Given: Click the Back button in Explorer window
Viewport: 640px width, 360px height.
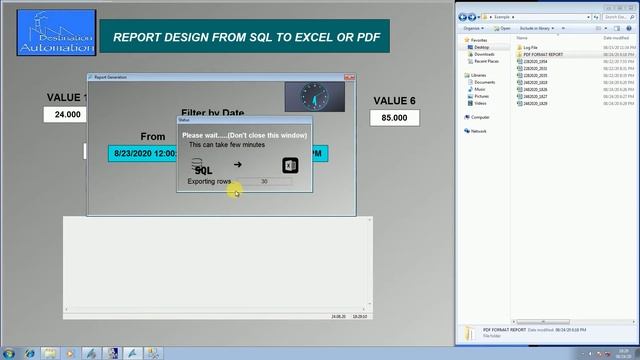Looking at the screenshot, I should pyautogui.click(x=462, y=17).
